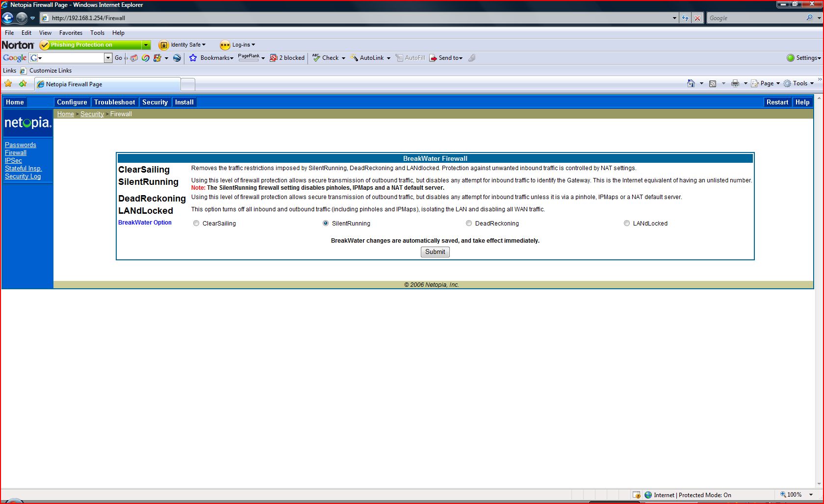Click the browser Forward arrow button

click(22, 18)
